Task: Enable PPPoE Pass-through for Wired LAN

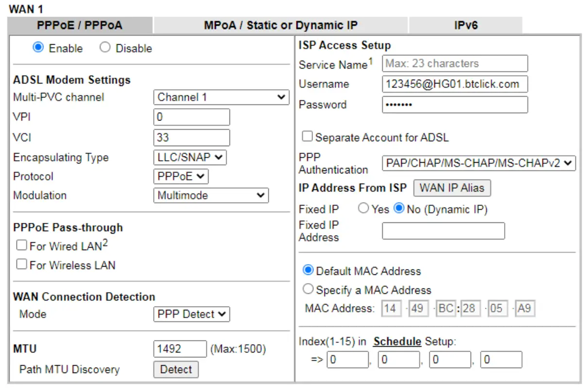Action: (21, 245)
